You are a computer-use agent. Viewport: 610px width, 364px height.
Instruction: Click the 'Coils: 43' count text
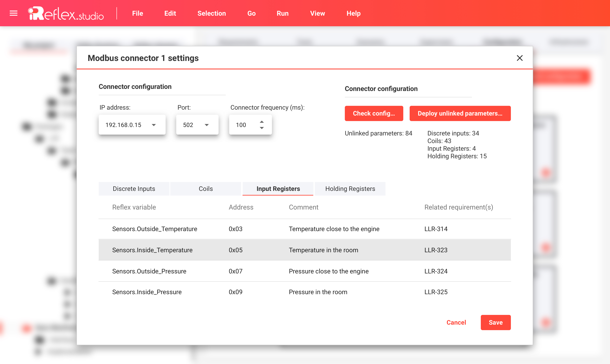(439, 141)
